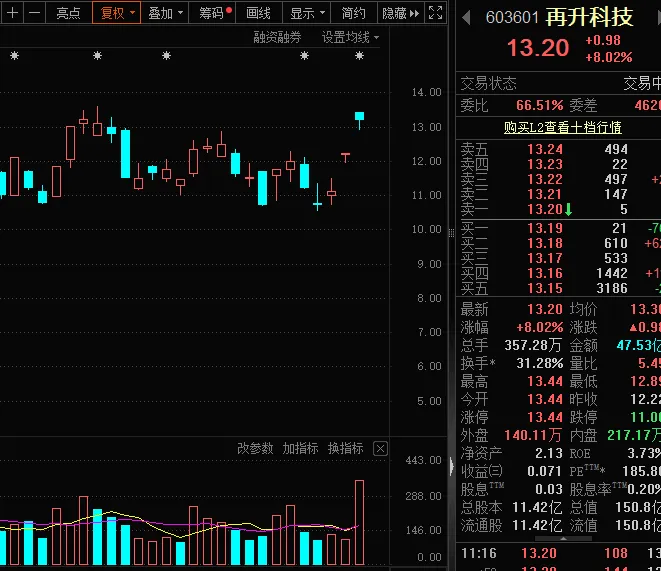Image resolution: width=661 pixels, height=571 pixels.
Task: Click the minus zoom-out chart icon
Action: (x=35, y=13)
